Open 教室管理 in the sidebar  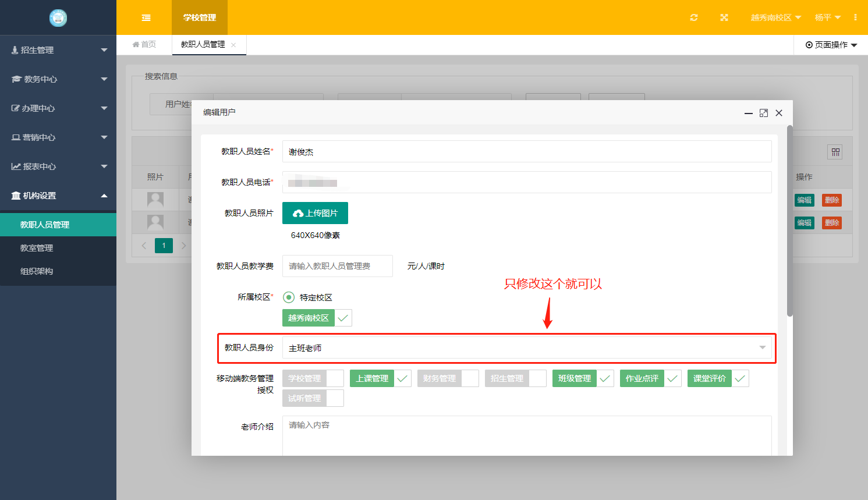tap(37, 248)
